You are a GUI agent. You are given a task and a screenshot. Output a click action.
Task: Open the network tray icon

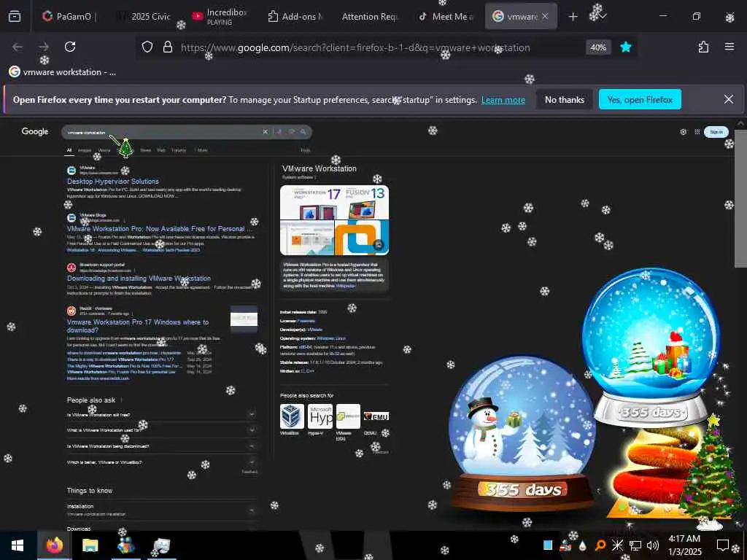click(635, 545)
